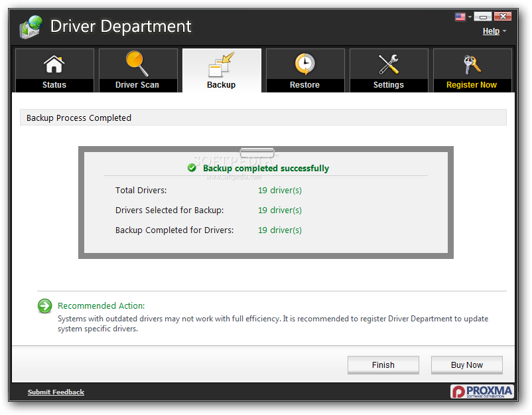Click the Backup Process Completed header text

[79, 118]
